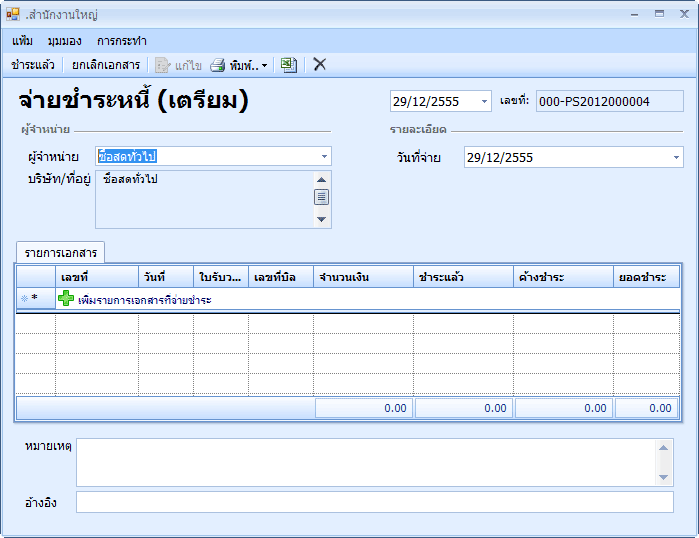
Task: Click the จำนวนเงิน column header
Action: point(363,277)
